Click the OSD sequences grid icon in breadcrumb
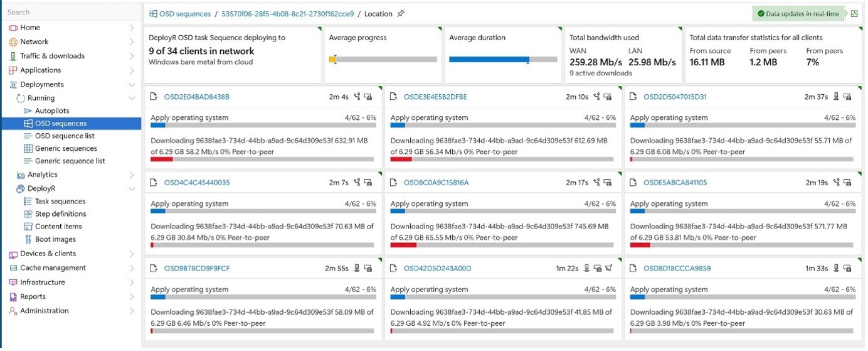Image resolution: width=868 pixels, height=351 pixels. [x=153, y=13]
